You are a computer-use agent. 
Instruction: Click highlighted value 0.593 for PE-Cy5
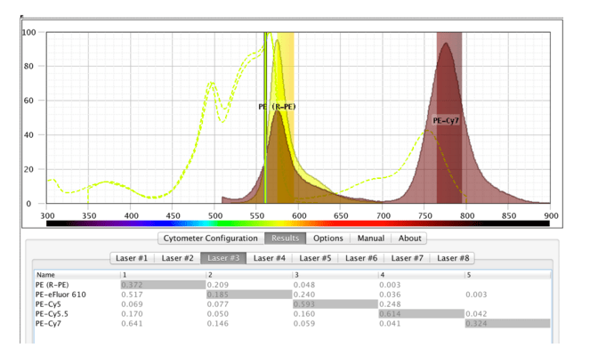click(335, 304)
